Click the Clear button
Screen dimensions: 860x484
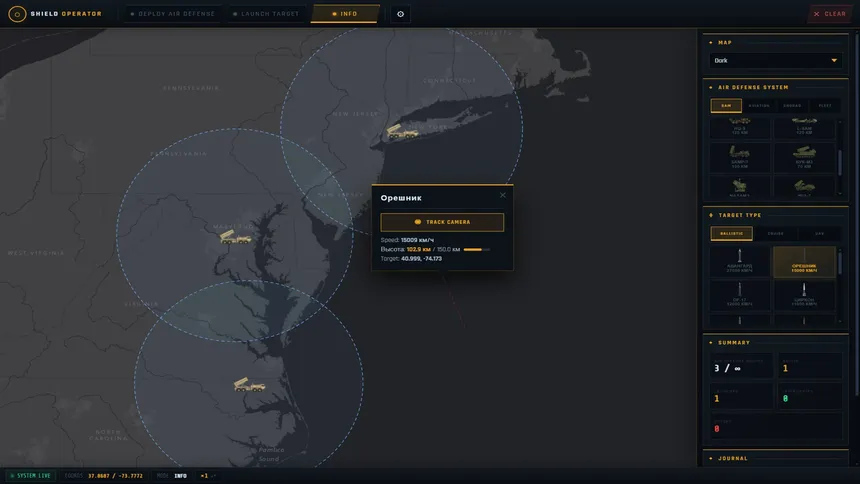pos(829,14)
